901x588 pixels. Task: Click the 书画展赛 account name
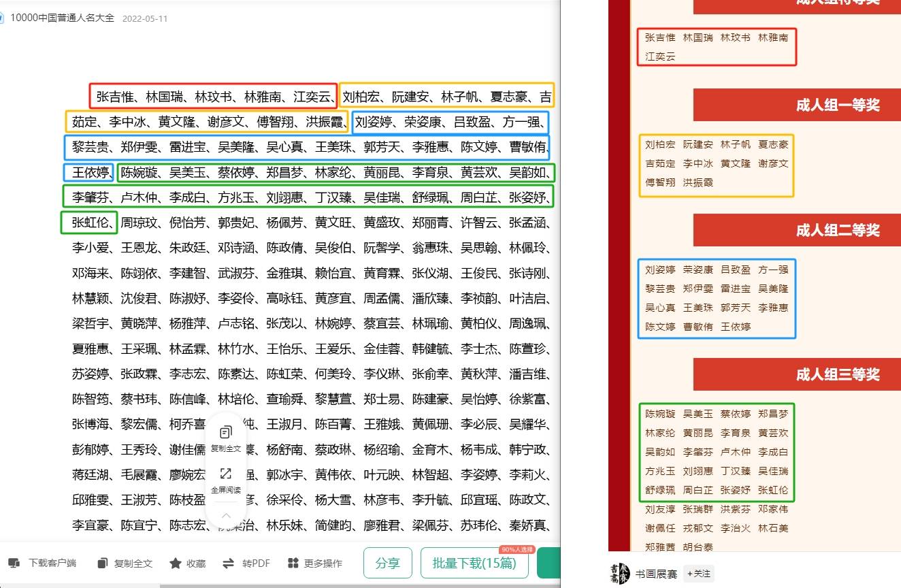click(656, 574)
